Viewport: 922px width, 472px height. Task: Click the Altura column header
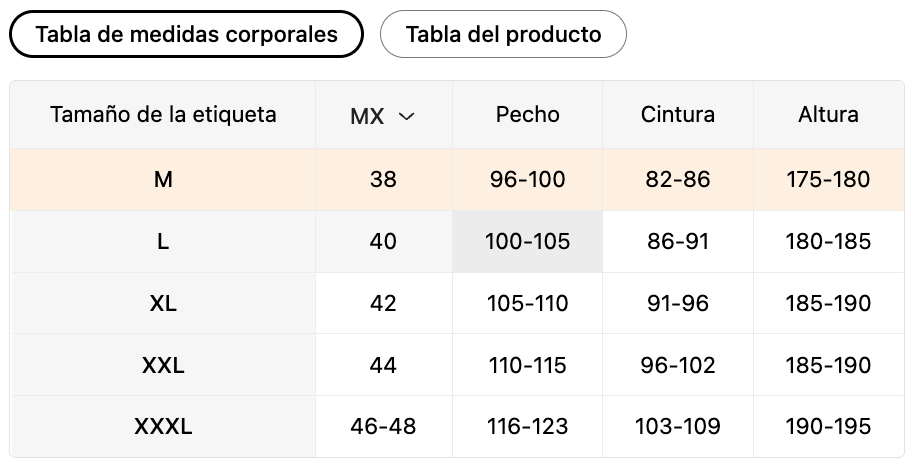coord(829,115)
